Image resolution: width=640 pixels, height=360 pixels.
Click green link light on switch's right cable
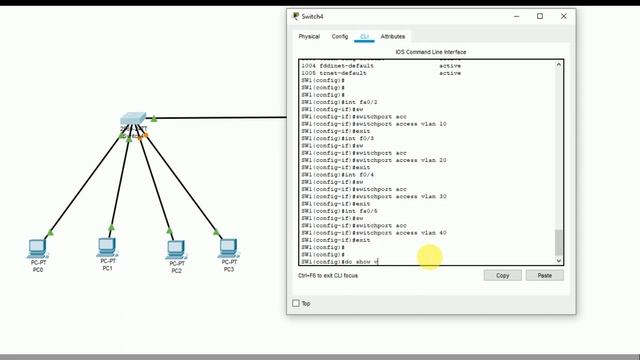[153, 119]
